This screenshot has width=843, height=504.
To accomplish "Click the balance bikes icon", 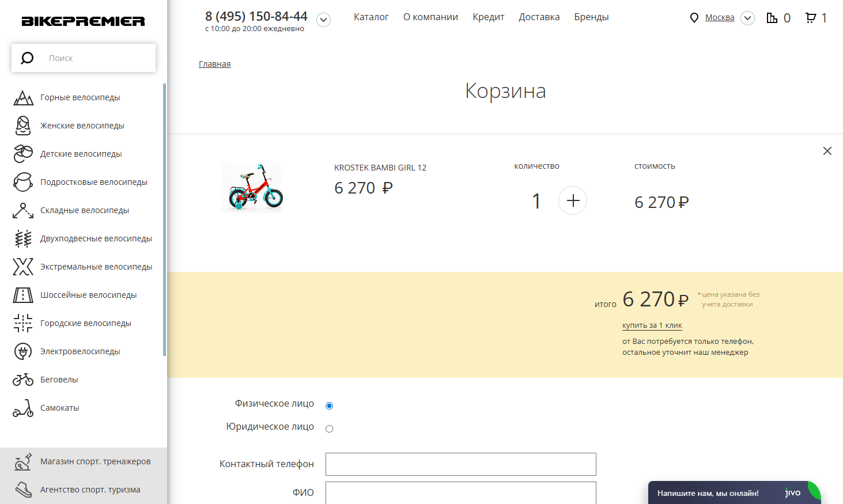I will 23,380.
